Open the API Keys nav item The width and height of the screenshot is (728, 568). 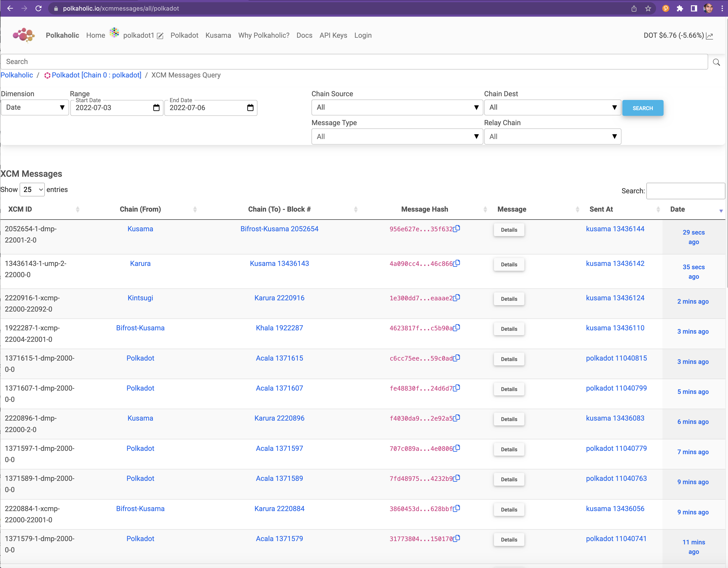(333, 35)
